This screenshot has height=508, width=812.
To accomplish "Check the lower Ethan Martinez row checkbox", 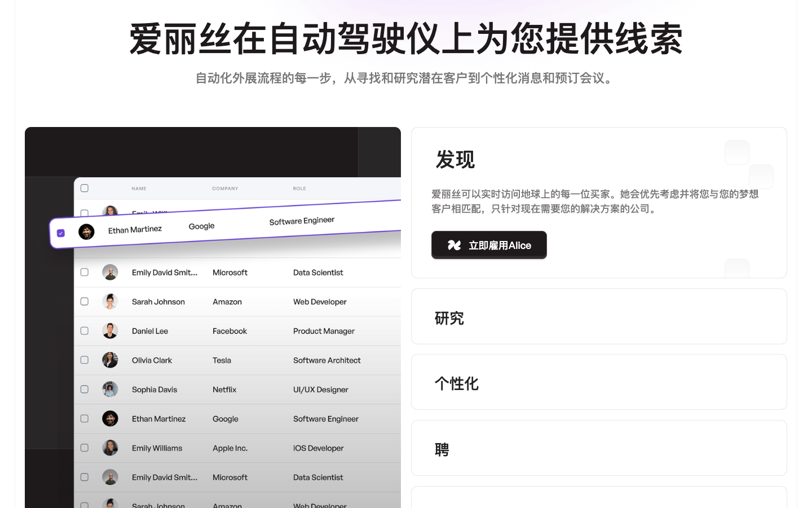I will click(x=84, y=418).
